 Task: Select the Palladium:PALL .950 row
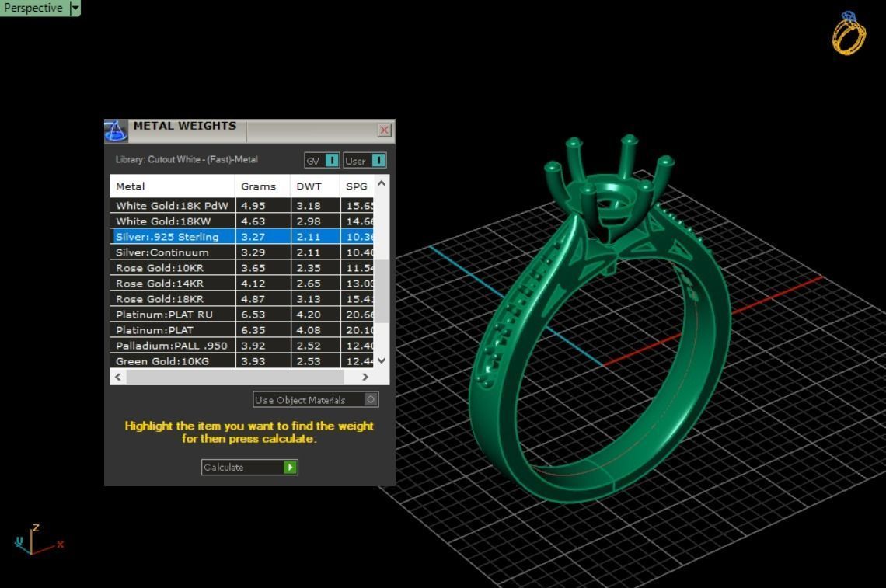[242, 345]
